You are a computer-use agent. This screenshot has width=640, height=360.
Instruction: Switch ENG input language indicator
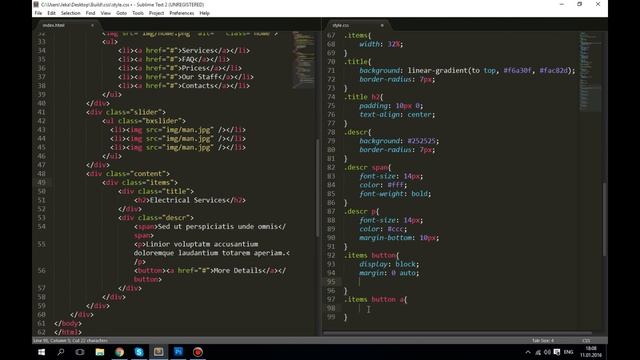(569, 352)
